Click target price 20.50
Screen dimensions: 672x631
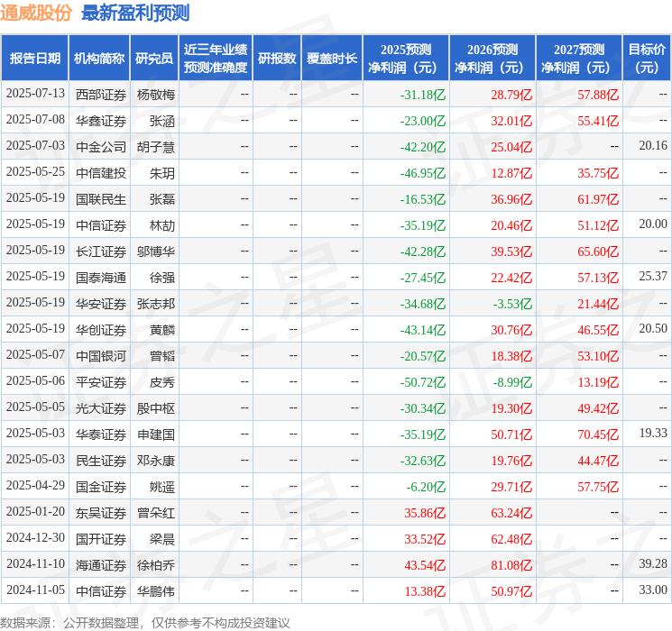coord(653,328)
